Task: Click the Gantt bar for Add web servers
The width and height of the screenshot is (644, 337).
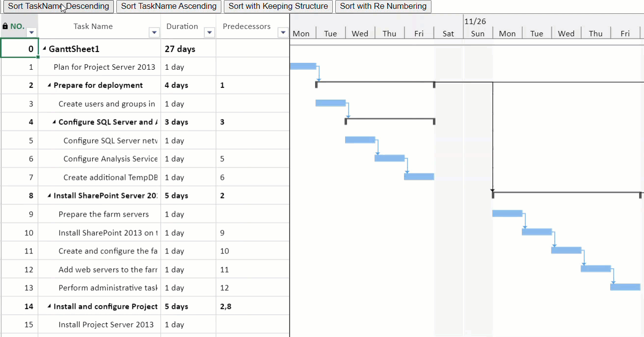Action: [x=595, y=269]
